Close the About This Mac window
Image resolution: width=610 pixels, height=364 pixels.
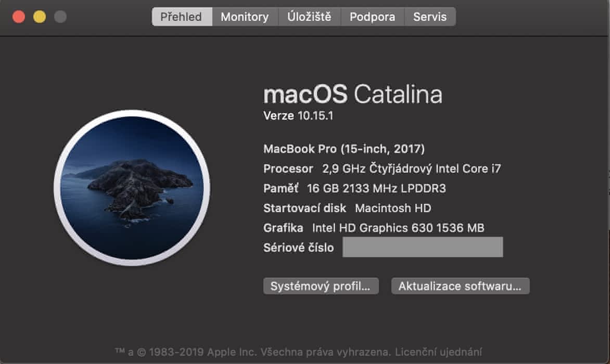(x=19, y=17)
